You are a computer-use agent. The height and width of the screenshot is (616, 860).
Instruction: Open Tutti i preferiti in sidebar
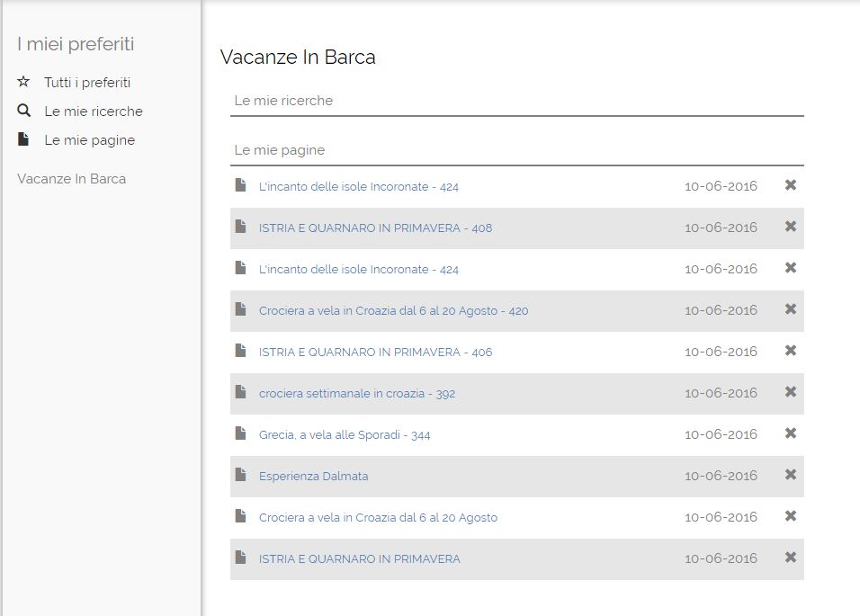point(87,82)
